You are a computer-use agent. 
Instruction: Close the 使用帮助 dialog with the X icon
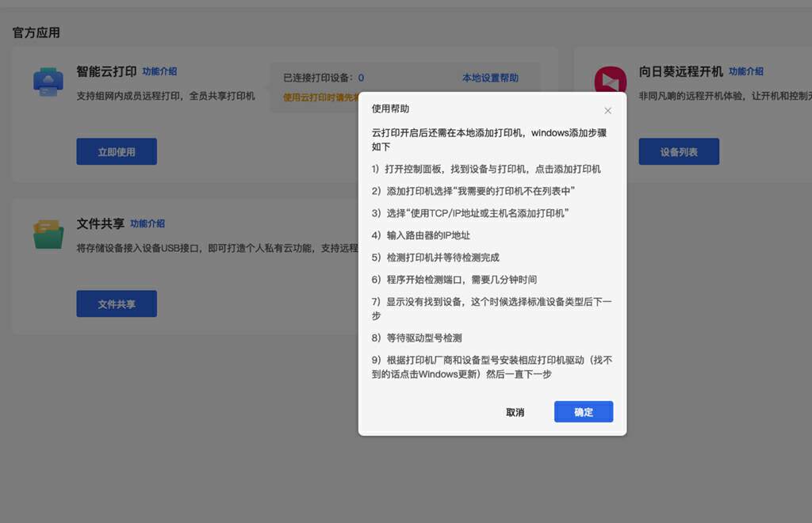607,110
